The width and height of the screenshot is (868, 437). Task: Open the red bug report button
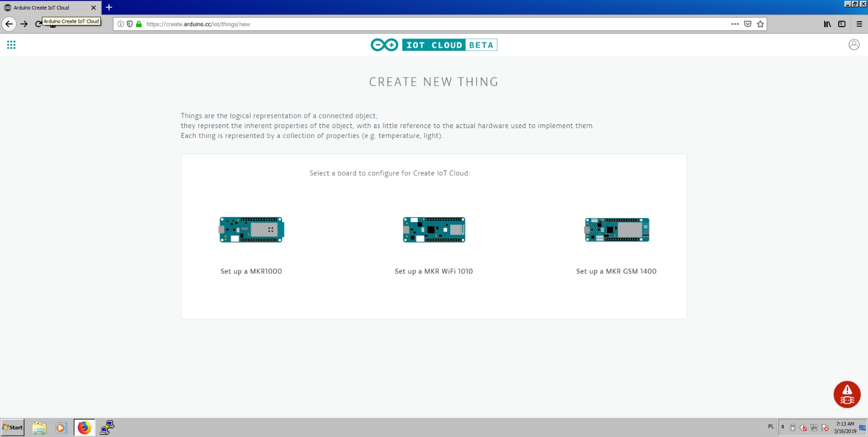pyautogui.click(x=847, y=395)
